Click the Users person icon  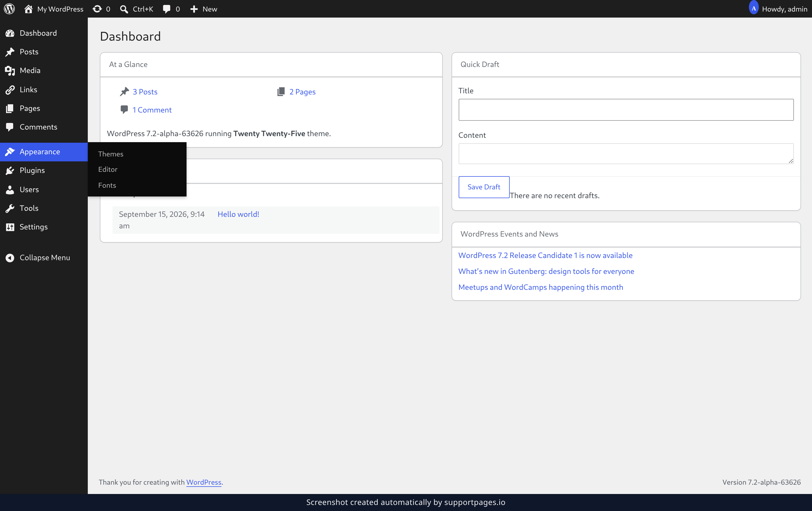coord(10,190)
